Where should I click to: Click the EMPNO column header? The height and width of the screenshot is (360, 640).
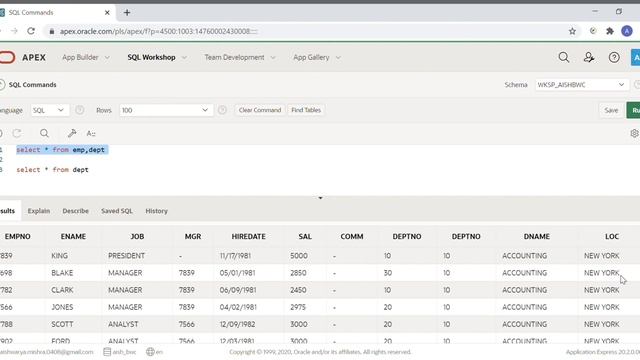click(18, 236)
